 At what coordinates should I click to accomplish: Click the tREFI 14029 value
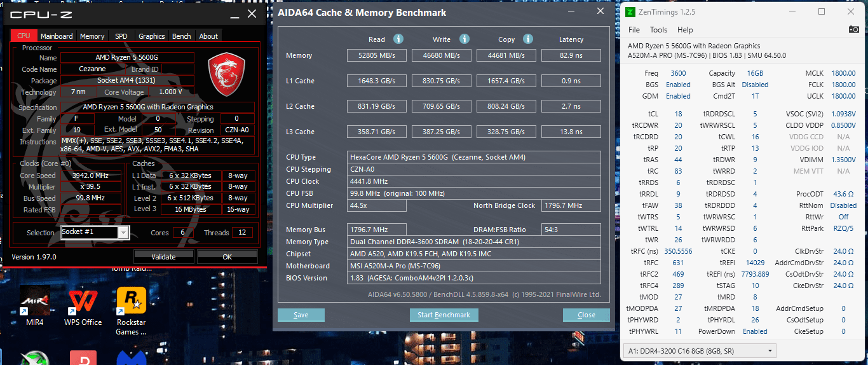coord(755,263)
